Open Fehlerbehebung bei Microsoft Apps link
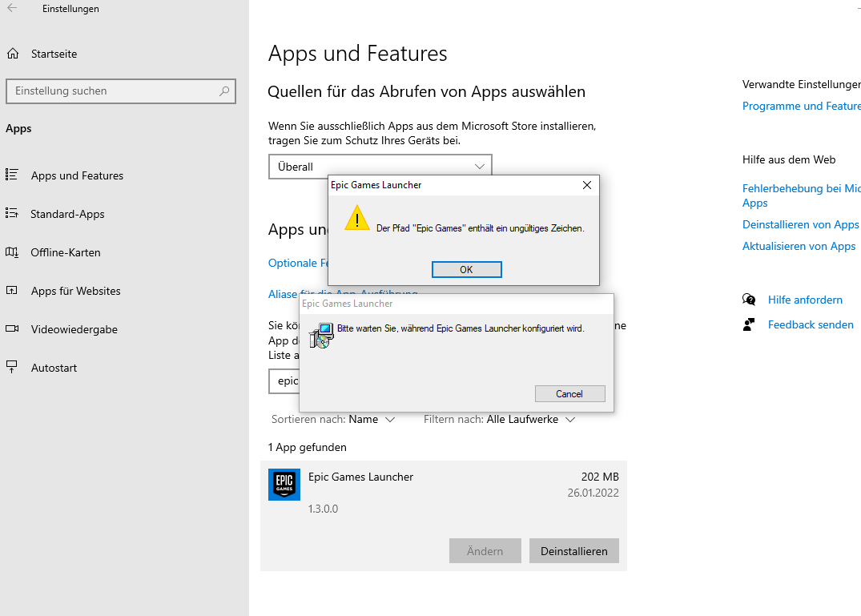 (x=801, y=195)
